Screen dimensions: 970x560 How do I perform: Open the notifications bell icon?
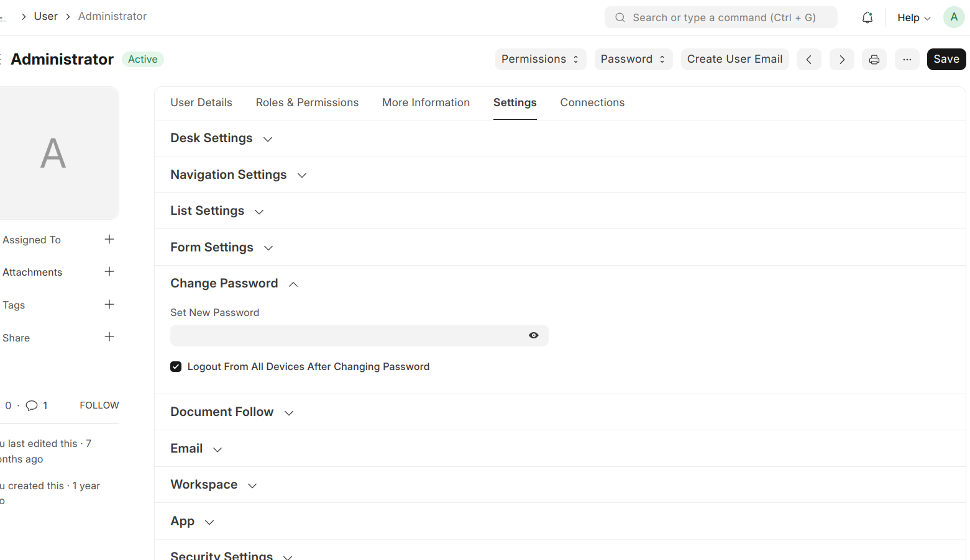(867, 17)
